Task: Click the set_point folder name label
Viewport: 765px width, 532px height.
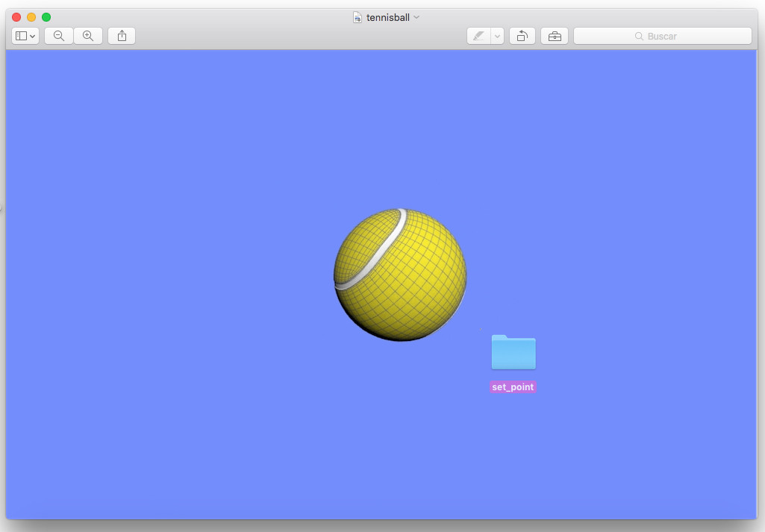Action: coord(513,387)
